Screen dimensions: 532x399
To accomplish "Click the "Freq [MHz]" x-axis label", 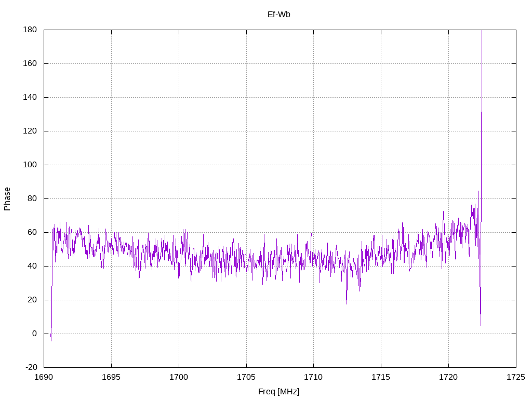I will coord(278,392).
